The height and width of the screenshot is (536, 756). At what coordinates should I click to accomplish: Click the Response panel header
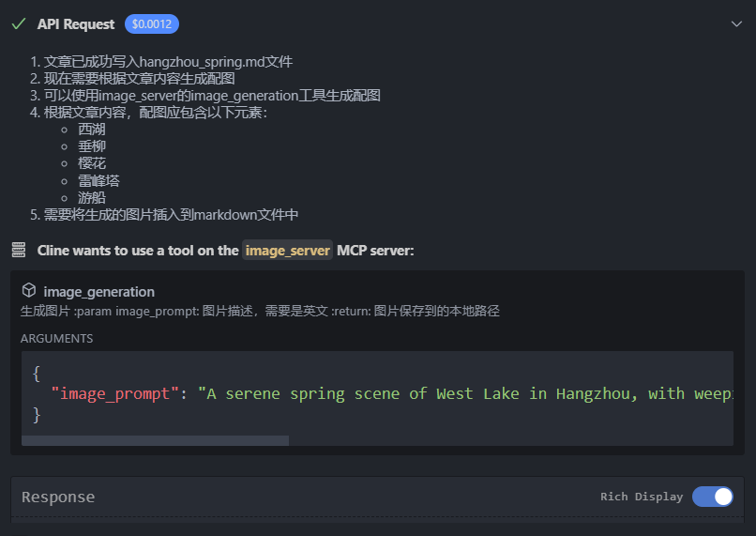58,497
